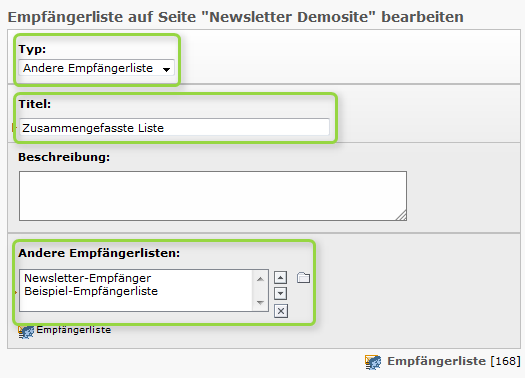Move selected list item up
This screenshot has width=525, height=378.
coord(281,278)
